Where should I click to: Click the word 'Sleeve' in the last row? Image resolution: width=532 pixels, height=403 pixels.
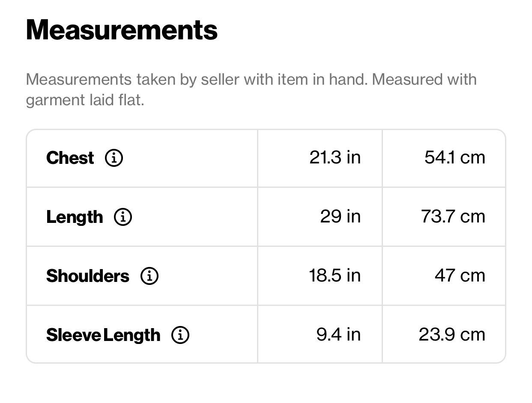tap(73, 335)
